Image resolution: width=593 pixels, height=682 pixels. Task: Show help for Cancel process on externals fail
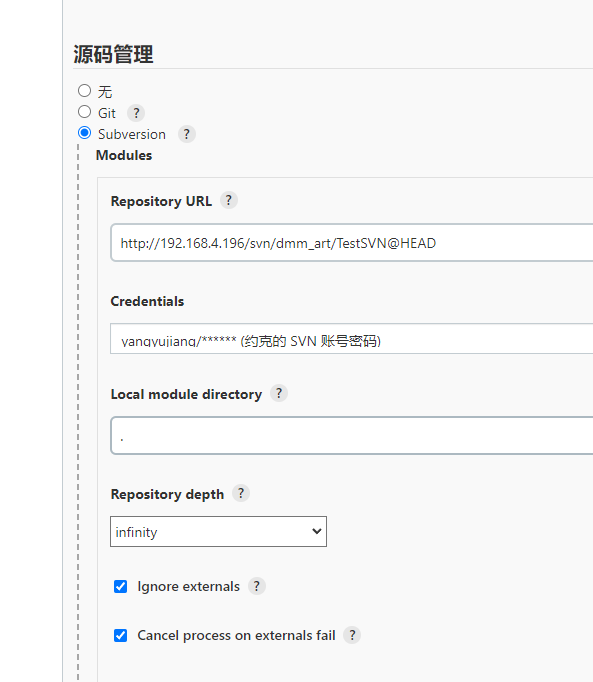[352, 635]
